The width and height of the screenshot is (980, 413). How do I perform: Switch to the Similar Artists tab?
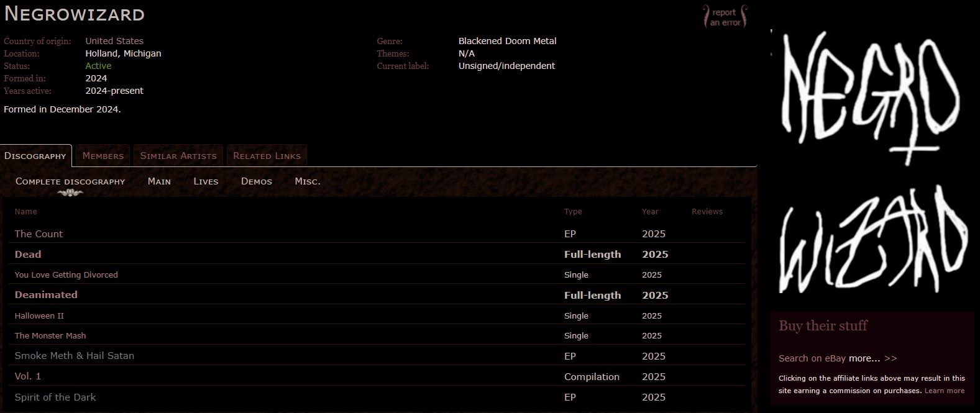[x=178, y=156]
